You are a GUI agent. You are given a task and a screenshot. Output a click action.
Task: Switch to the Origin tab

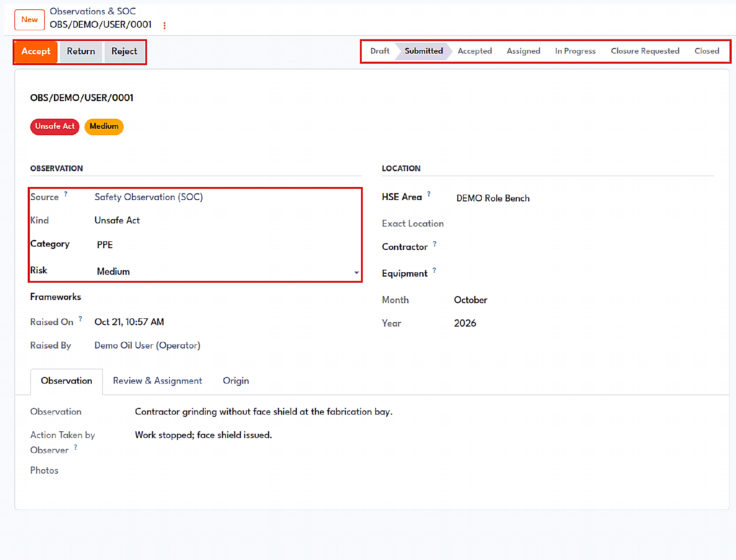pos(236,381)
